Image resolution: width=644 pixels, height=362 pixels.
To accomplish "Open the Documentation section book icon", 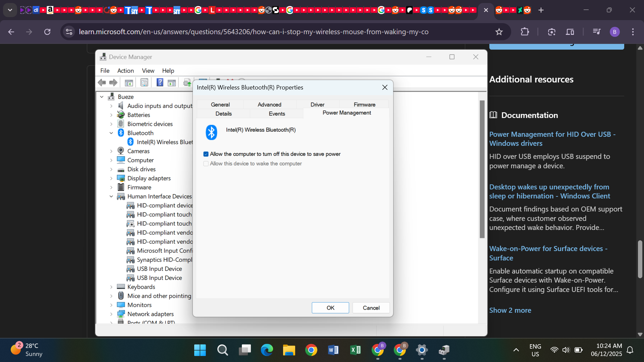I will point(493,115).
